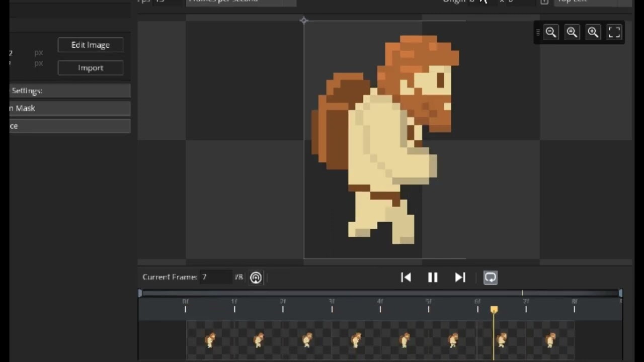Select the Zoom In magnifier tool
Image resolution: width=644 pixels, height=362 pixels.
(593, 32)
